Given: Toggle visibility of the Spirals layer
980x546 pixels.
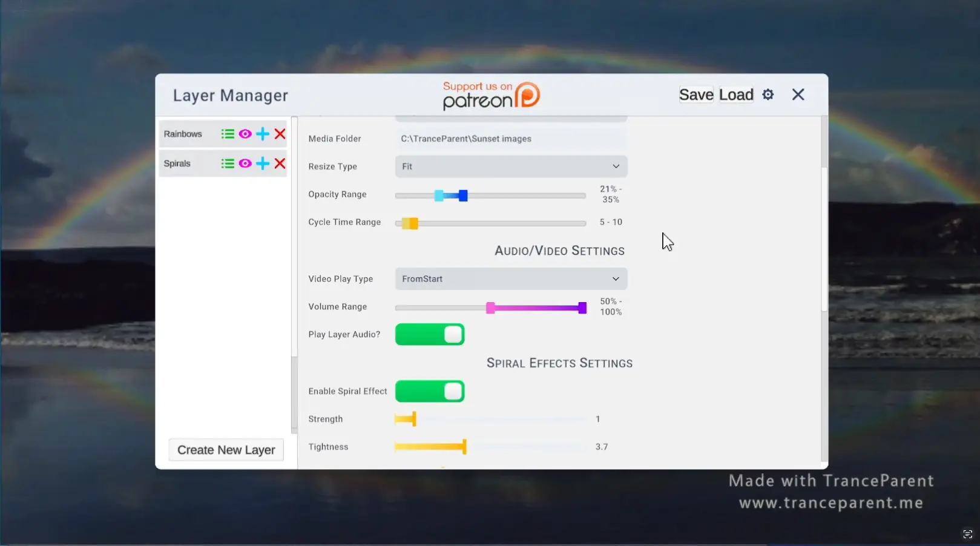Looking at the screenshot, I should click(245, 163).
